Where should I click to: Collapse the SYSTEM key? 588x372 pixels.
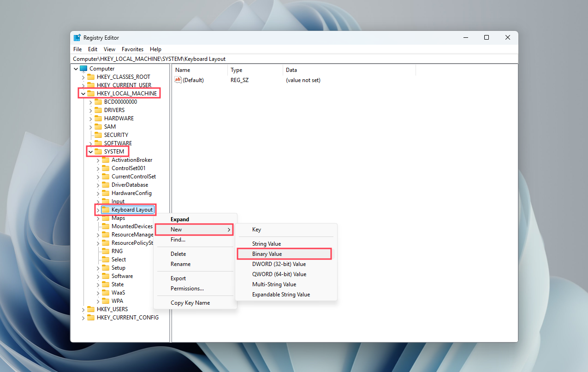pos(91,152)
